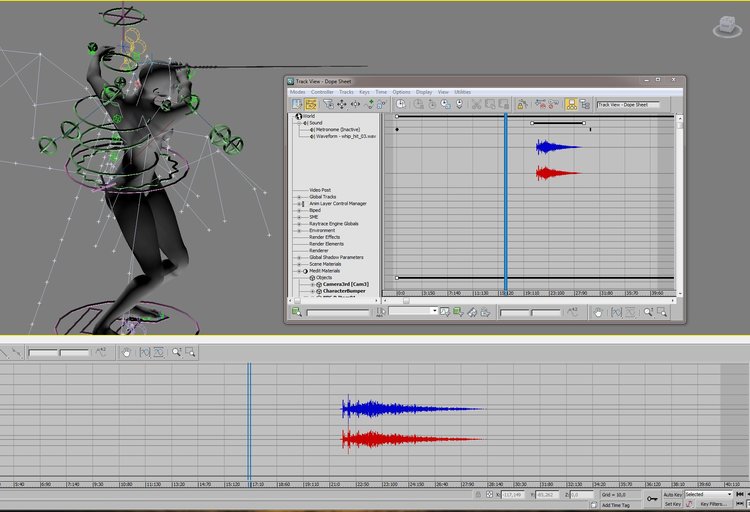Click the Set Key button
The height and width of the screenshot is (512, 750).
[x=673, y=504]
